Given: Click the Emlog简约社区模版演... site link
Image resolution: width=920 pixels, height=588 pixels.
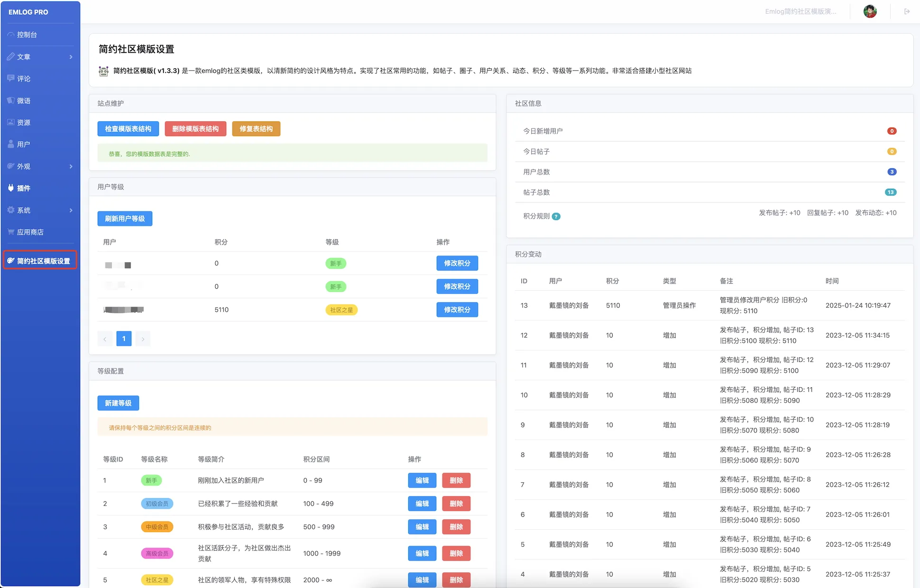Looking at the screenshot, I should (800, 11).
